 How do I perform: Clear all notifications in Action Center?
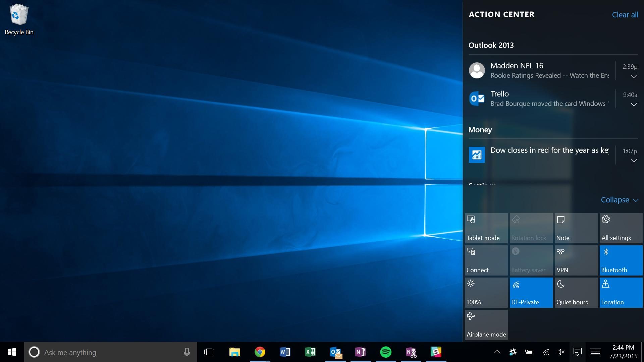click(625, 15)
